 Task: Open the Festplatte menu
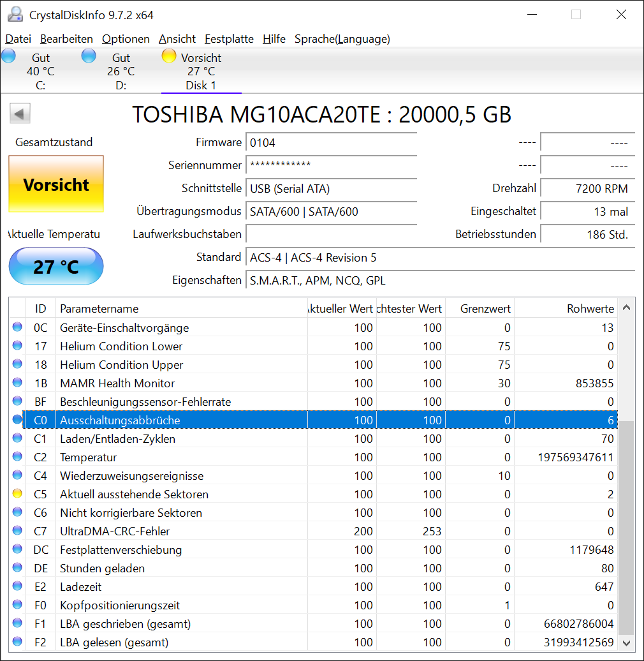(229, 39)
